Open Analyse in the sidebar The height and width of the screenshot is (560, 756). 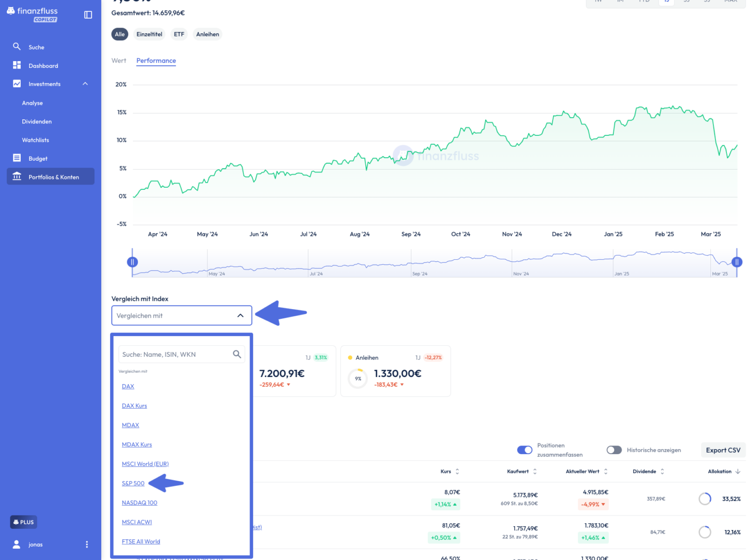tap(32, 103)
